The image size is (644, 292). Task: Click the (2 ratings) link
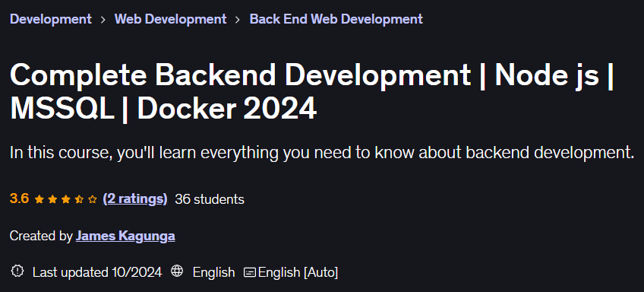tap(135, 199)
